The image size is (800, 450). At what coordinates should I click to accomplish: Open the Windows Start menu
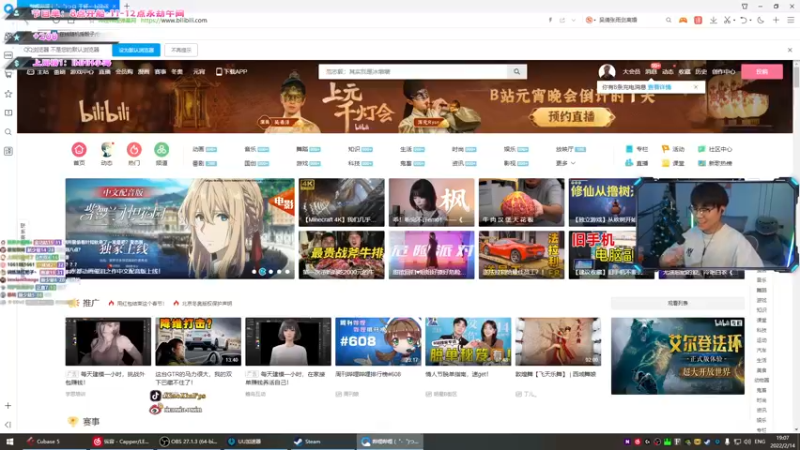pos(9,441)
